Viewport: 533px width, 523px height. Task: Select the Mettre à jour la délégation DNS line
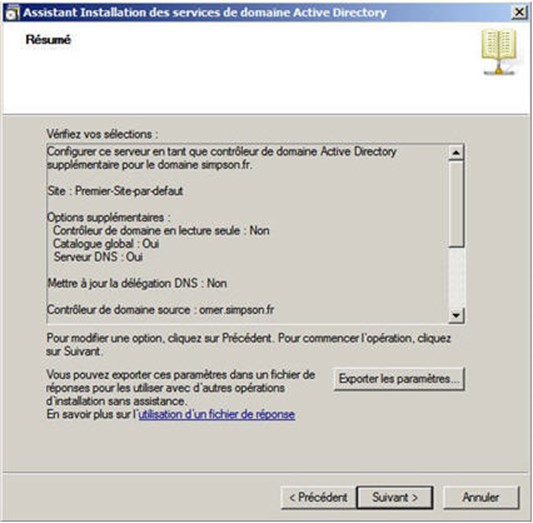[137, 283]
